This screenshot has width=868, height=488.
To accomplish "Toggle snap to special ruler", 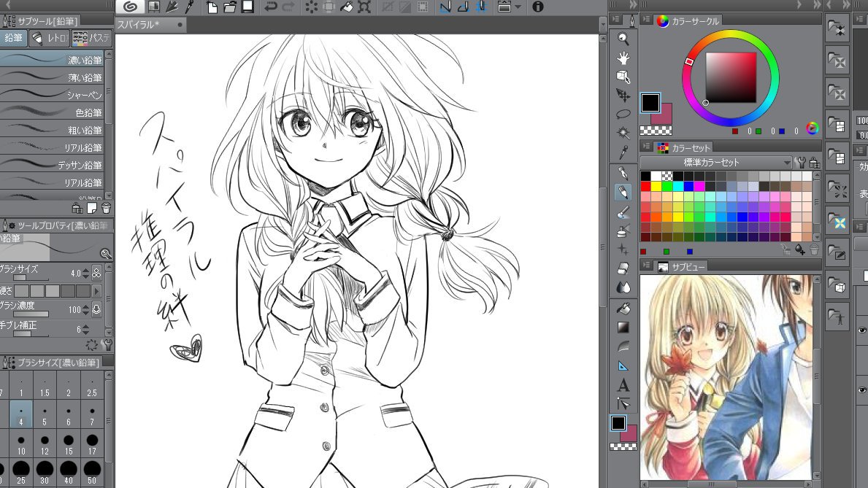I will tap(463, 7).
